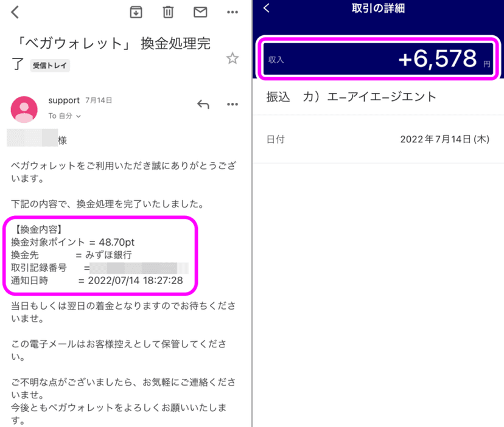Go back from 取引の詳細 screen
This screenshot has height=427, width=504.
(x=266, y=8)
